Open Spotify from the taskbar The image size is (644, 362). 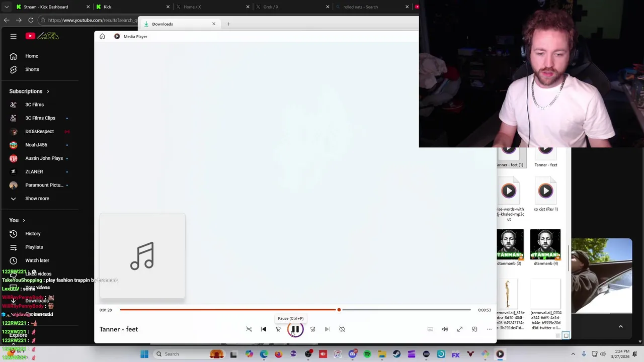click(367, 354)
